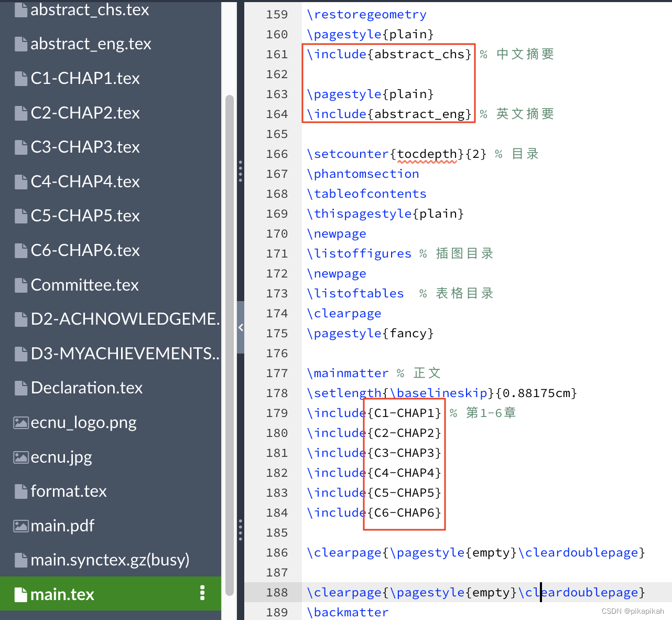Click \pagestyle{fancy} line
672x620 pixels.
pos(370,334)
